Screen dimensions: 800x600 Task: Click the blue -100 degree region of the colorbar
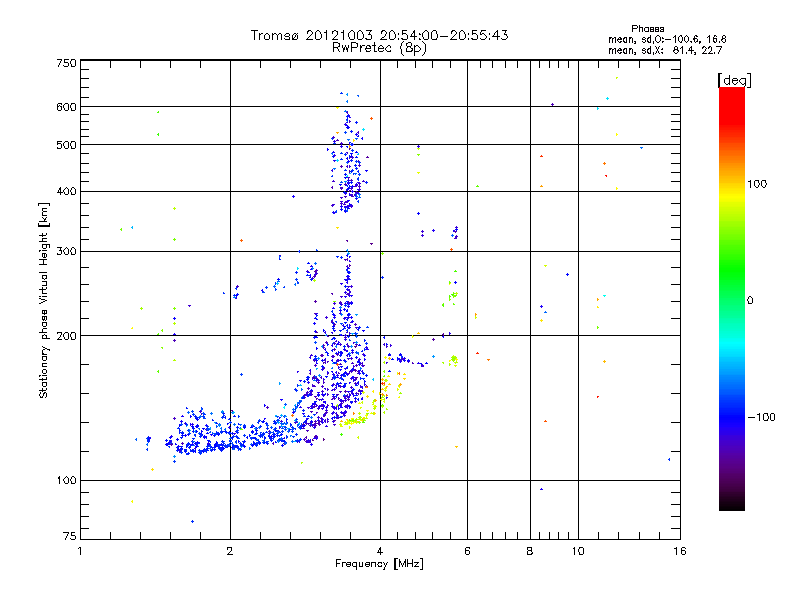(x=732, y=416)
